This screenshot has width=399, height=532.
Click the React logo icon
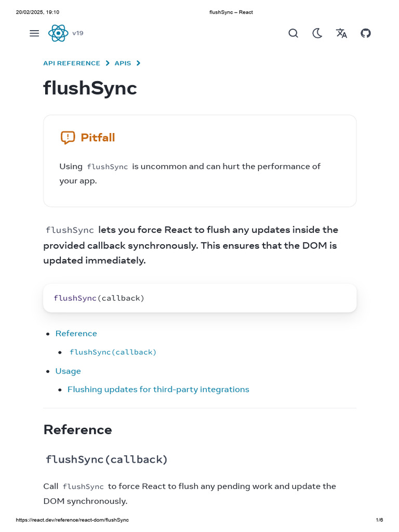(58, 33)
